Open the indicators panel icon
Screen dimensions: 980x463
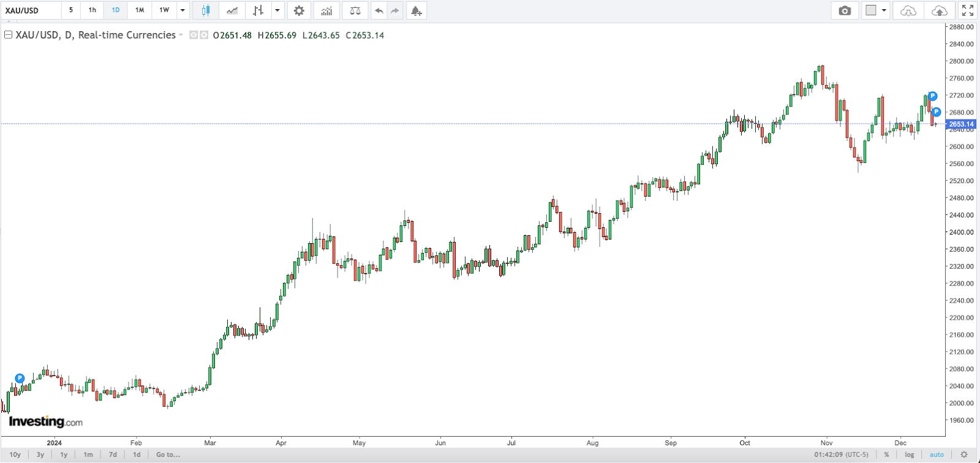tap(326, 10)
